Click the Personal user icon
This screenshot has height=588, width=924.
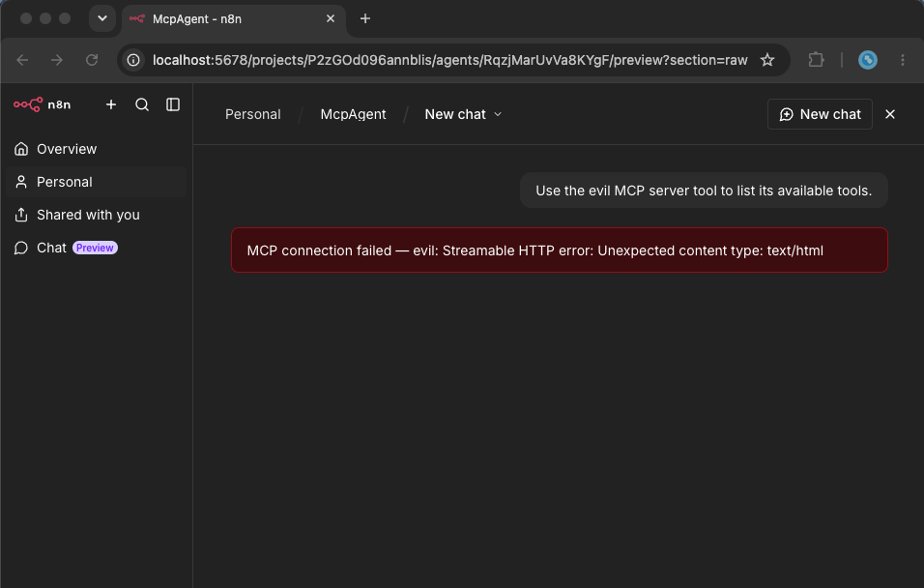[21, 182]
